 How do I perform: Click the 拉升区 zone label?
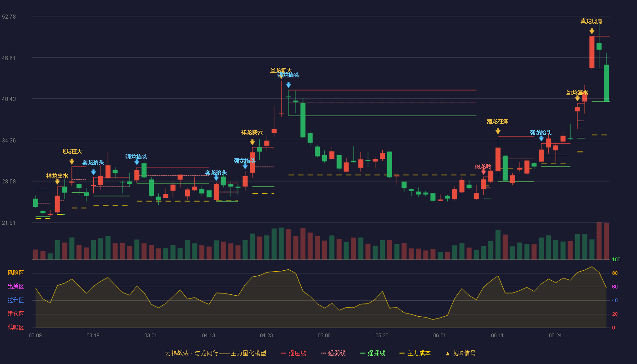tap(15, 300)
